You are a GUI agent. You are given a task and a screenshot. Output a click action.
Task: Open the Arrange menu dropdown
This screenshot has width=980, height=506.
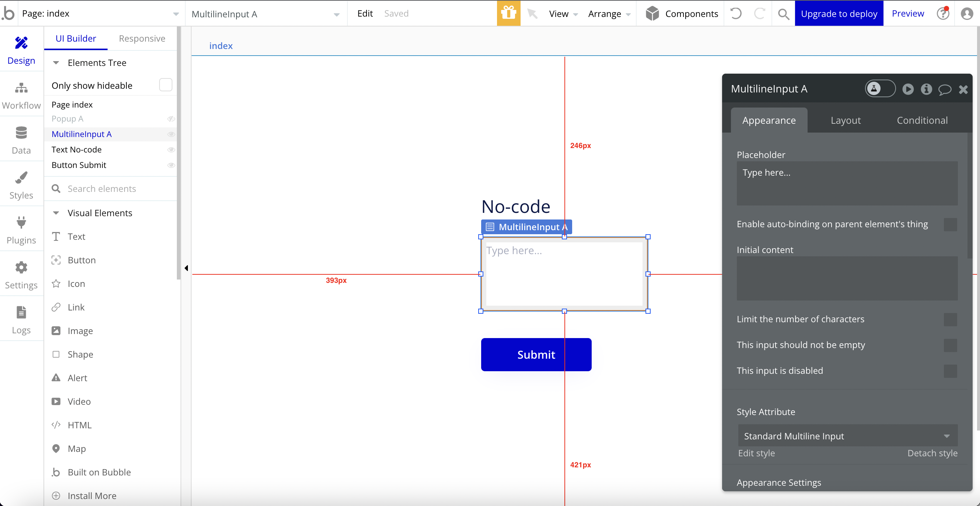609,14
